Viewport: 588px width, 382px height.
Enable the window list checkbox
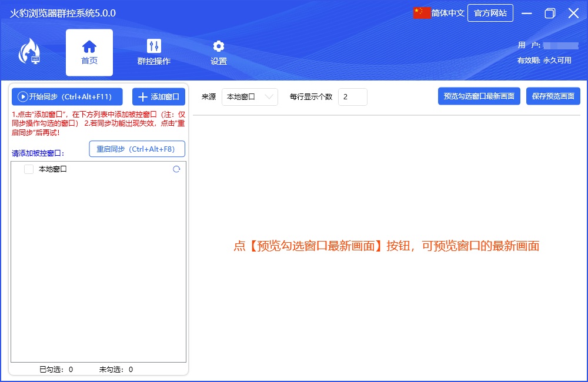[x=28, y=169]
